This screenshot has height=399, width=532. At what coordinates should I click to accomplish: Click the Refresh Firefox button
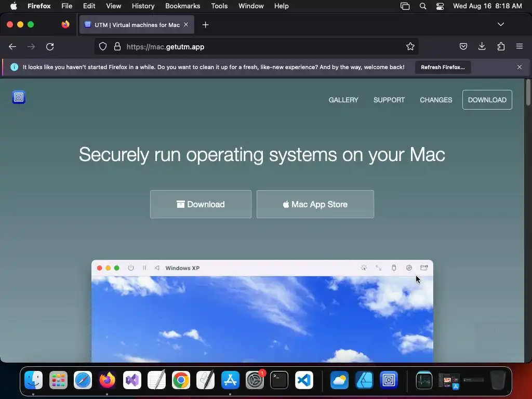click(443, 67)
